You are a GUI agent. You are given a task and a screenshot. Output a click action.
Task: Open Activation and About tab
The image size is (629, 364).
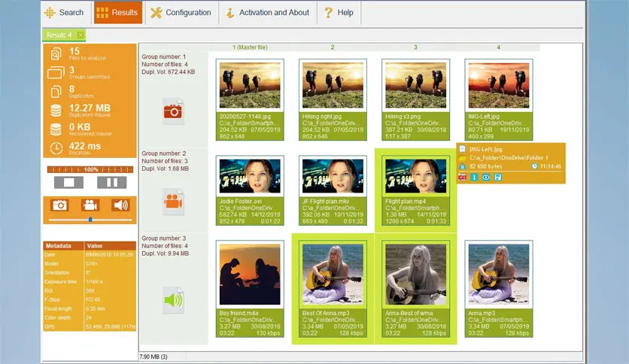coord(268,13)
